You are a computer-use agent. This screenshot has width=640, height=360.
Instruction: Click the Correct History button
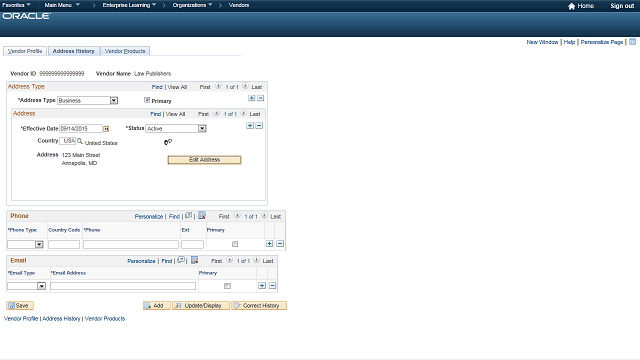259,305
